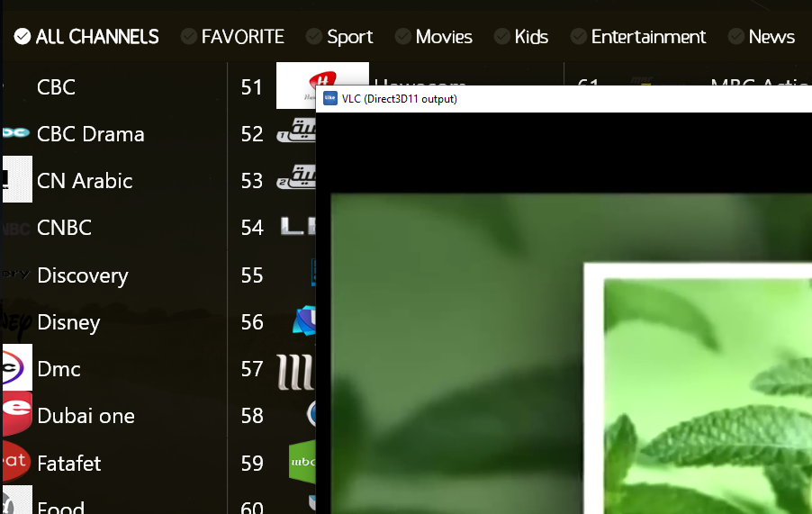Viewport: 812px width, 514px height.
Task: Open the CBC channel
Action: [x=56, y=87]
